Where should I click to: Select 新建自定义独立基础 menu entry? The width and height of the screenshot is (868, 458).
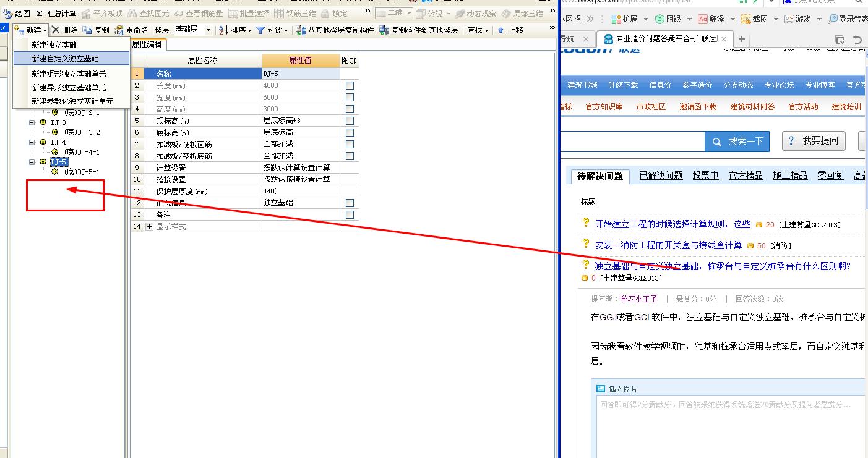coord(71,59)
